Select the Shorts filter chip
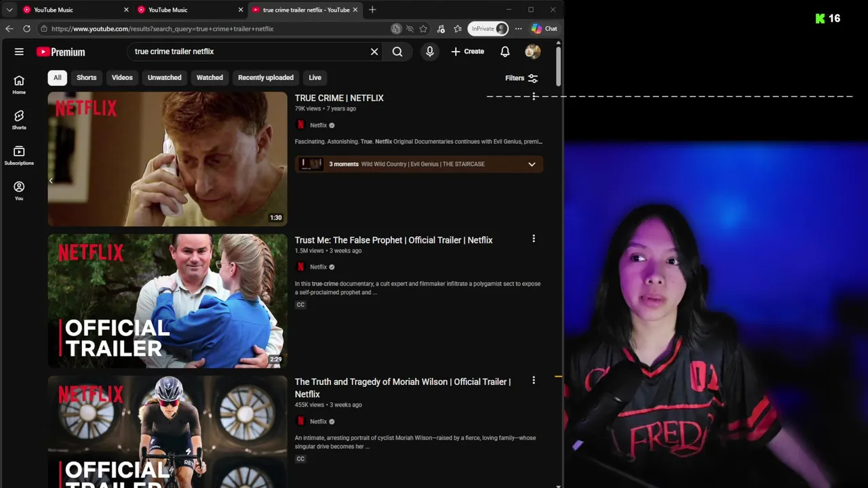Viewport: 868px width, 488px height. (x=86, y=77)
